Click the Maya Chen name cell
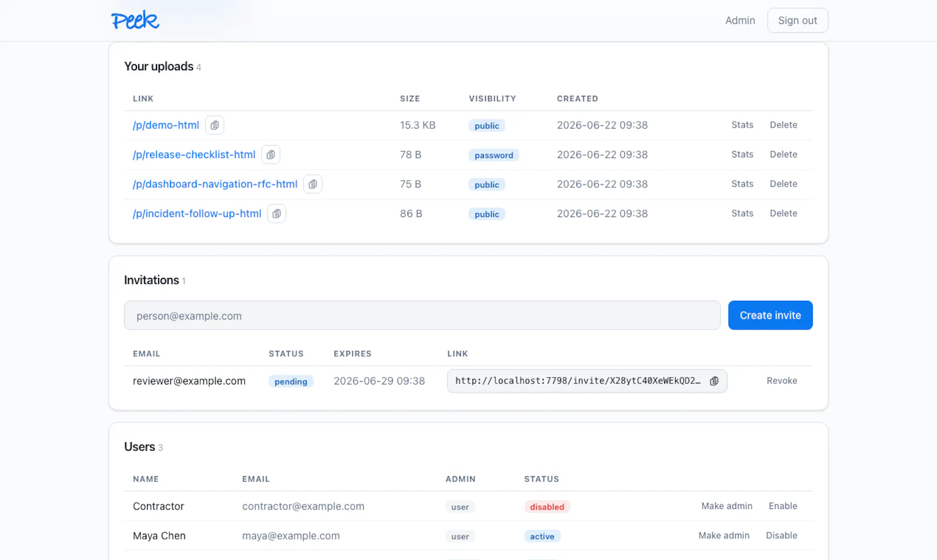This screenshot has width=937, height=560. coord(159,535)
